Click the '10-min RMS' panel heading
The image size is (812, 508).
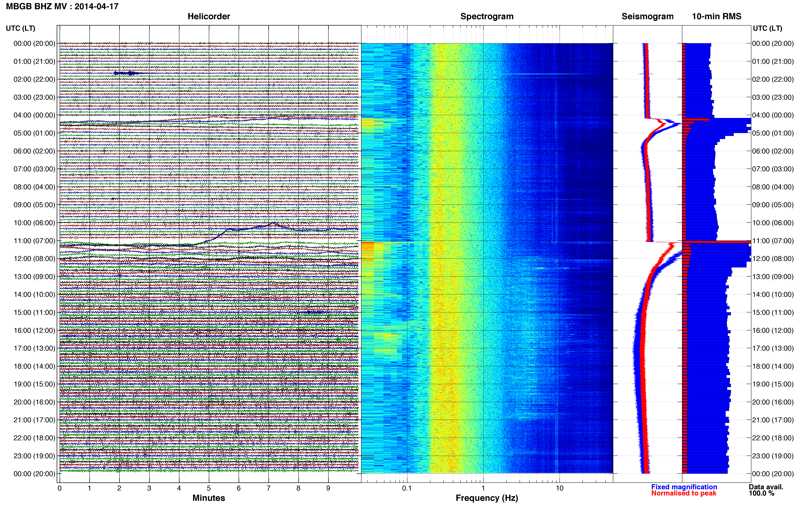(717, 16)
